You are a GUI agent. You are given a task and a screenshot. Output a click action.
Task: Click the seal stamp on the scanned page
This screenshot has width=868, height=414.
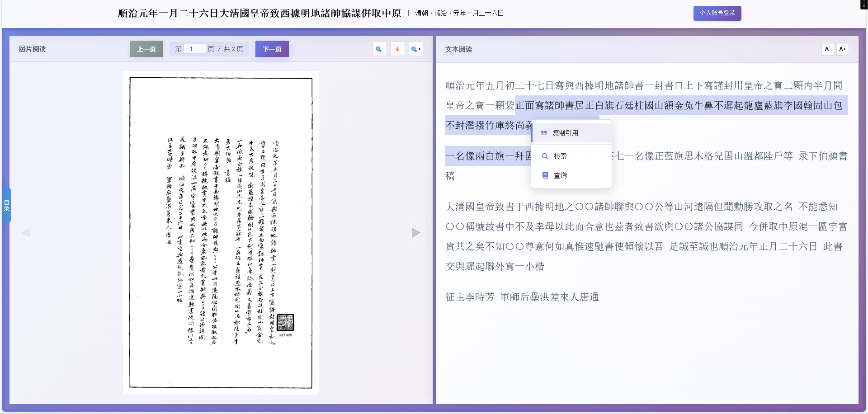point(286,323)
